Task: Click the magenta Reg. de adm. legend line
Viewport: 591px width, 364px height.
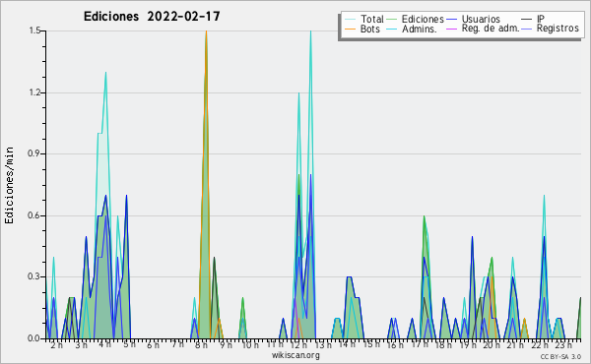Action: [x=451, y=29]
